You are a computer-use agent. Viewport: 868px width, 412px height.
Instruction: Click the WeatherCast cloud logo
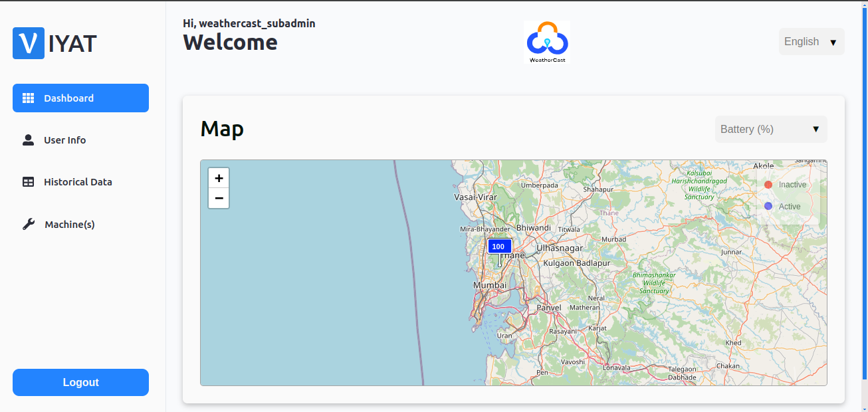pyautogui.click(x=546, y=42)
